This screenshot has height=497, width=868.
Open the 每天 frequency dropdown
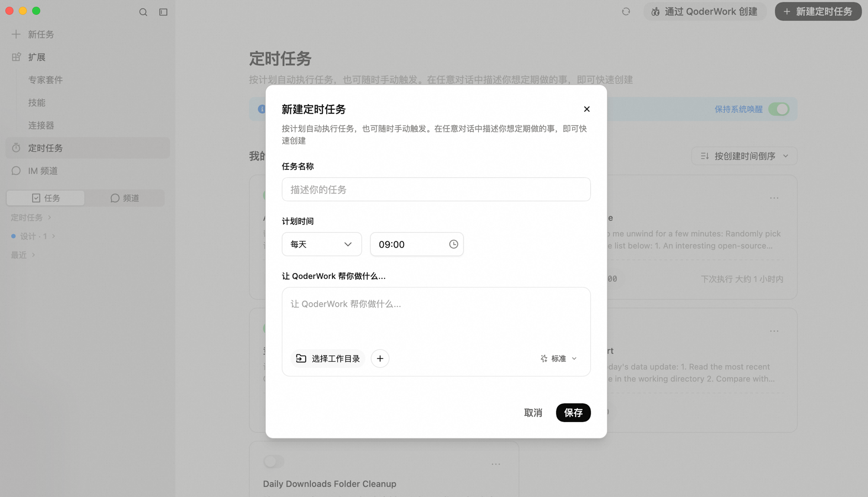tap(322, 244)
